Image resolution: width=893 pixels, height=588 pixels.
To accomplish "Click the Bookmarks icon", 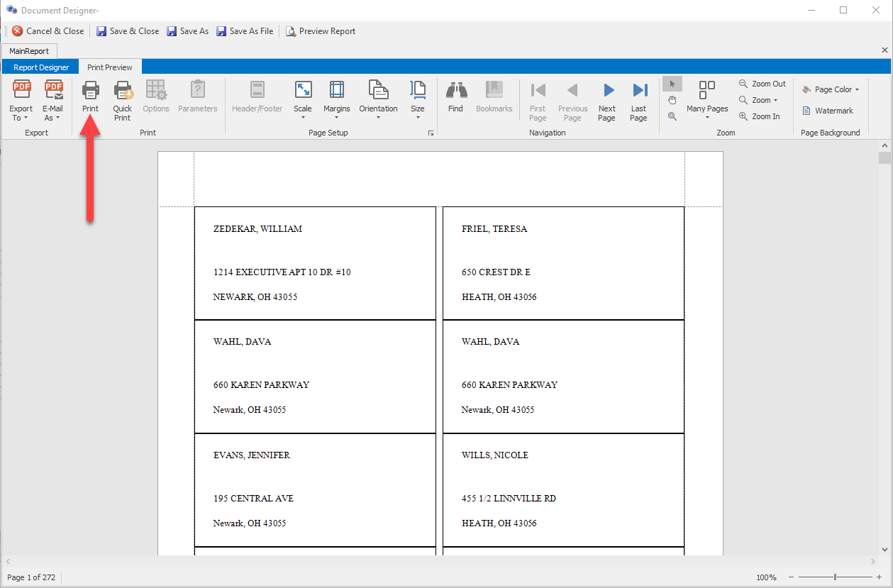I will (x=494, y=90).
